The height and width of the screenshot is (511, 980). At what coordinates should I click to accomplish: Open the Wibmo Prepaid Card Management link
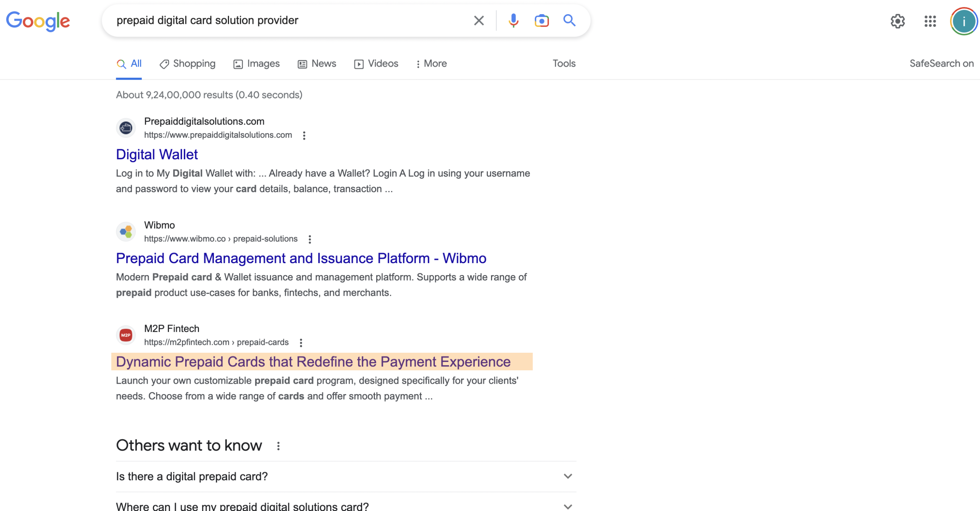[301, 258]
